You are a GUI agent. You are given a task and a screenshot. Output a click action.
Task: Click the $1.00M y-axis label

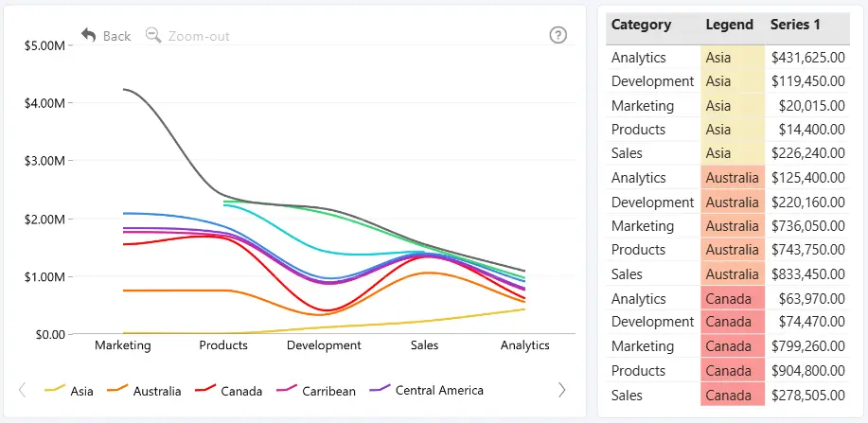click(x=44, y=277)
